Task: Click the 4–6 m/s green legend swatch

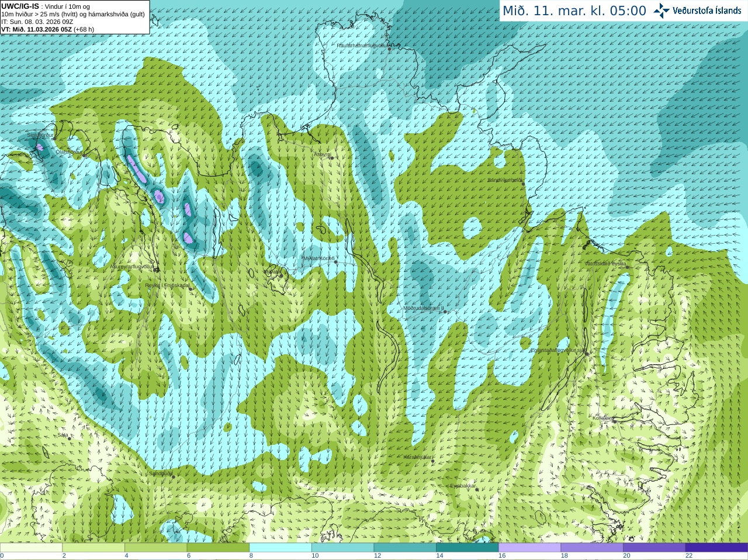Action: pyautogui.click(x=155, y=548)
